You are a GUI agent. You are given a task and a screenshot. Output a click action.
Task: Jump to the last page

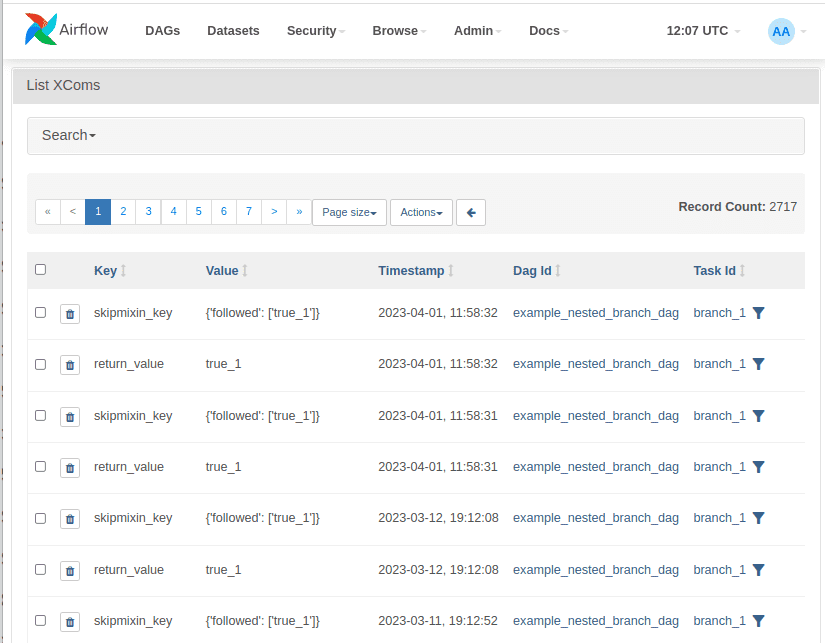point(299,212)
